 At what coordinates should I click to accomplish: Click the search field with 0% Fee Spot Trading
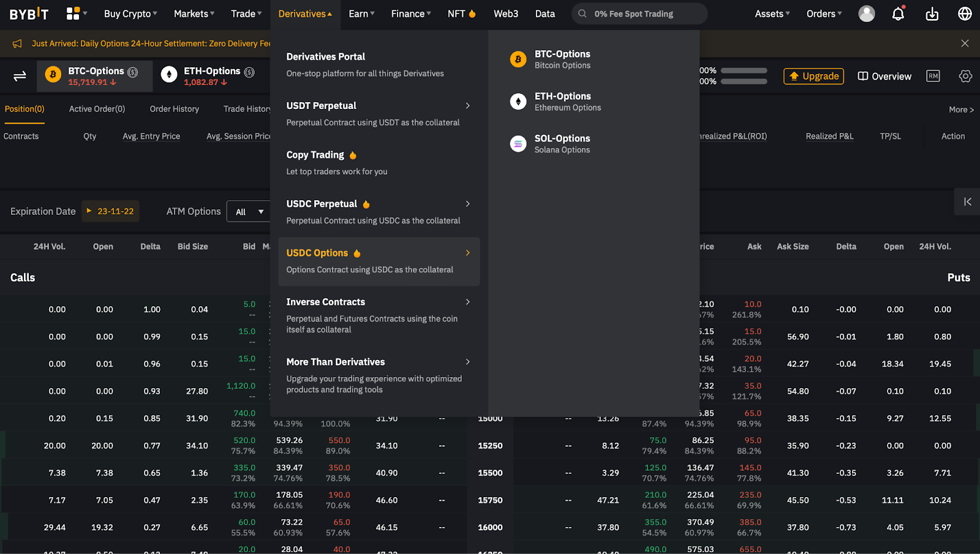pyautogui.click(x=639, y=13)
